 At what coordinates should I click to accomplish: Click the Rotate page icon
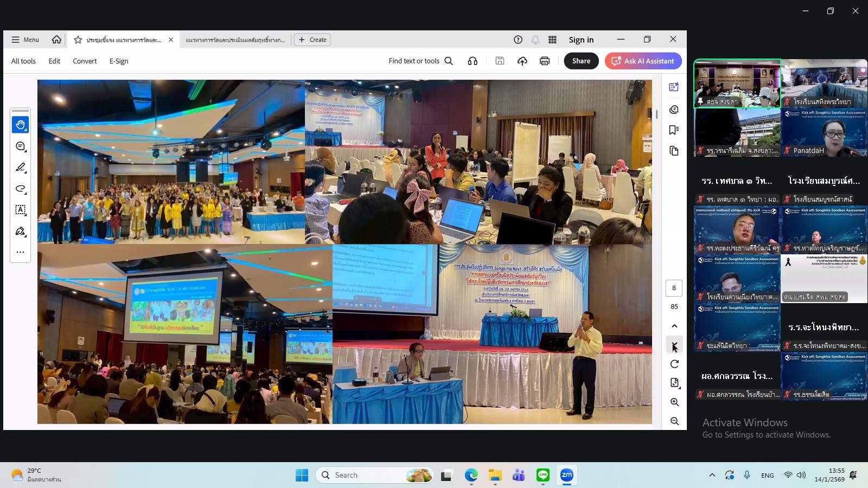click(674, 364)
